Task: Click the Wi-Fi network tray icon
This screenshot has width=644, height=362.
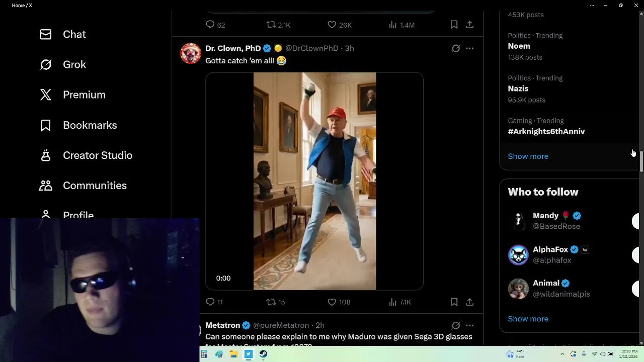Action: coord(595,354)
